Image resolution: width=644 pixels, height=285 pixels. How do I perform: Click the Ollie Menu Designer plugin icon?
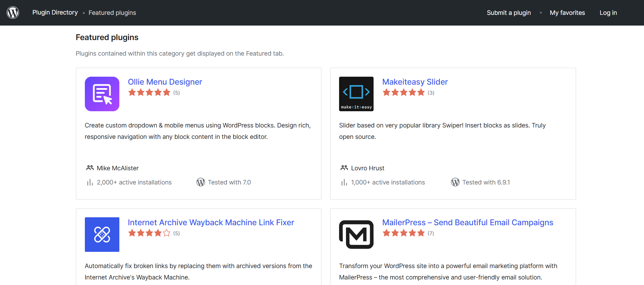point(102,94)
